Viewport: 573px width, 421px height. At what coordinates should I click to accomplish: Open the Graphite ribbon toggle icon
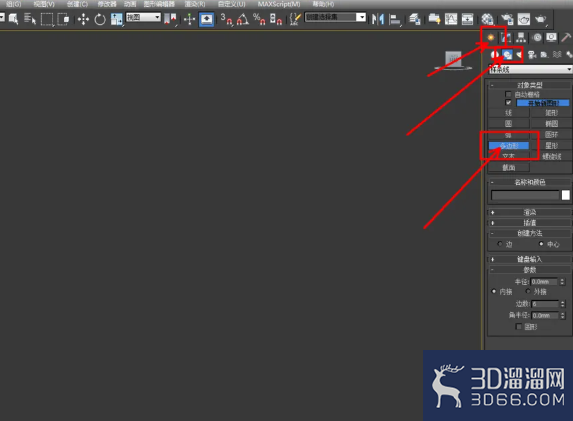pos(434,19)
